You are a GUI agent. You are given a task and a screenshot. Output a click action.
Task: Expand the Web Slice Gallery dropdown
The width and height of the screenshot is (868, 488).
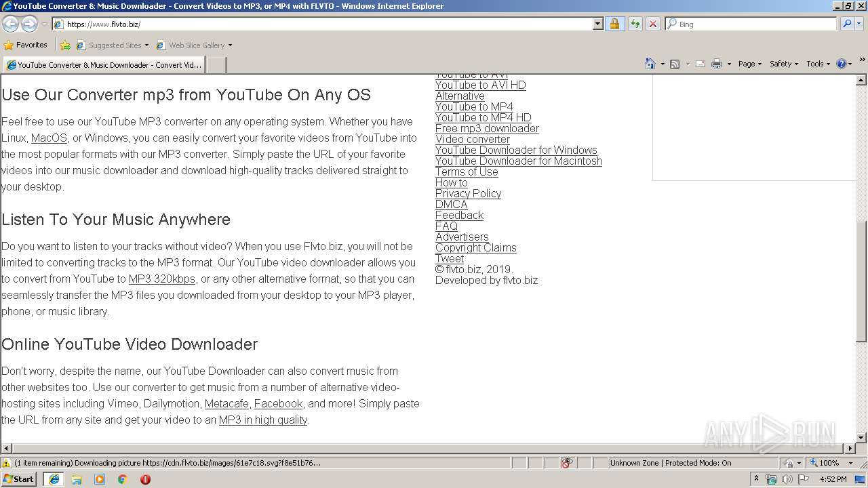[230, 45]
